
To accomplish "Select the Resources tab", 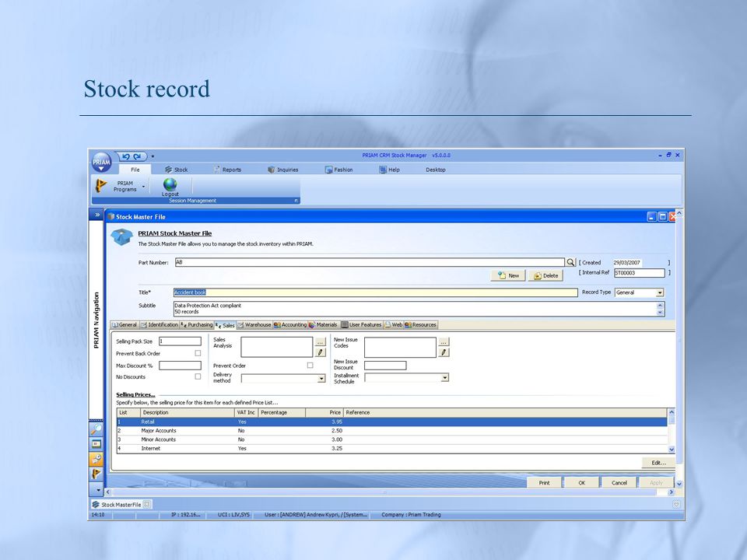I will click(x=421, y=325).
